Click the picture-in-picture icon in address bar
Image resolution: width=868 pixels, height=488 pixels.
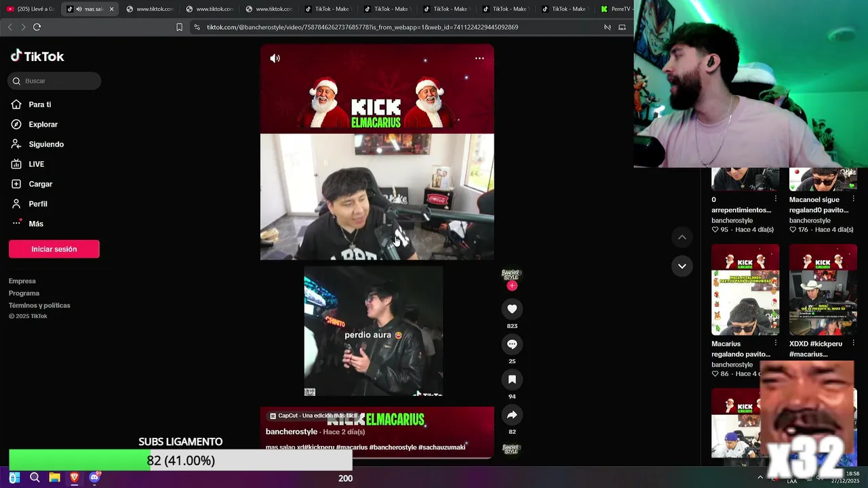point(622,27)
